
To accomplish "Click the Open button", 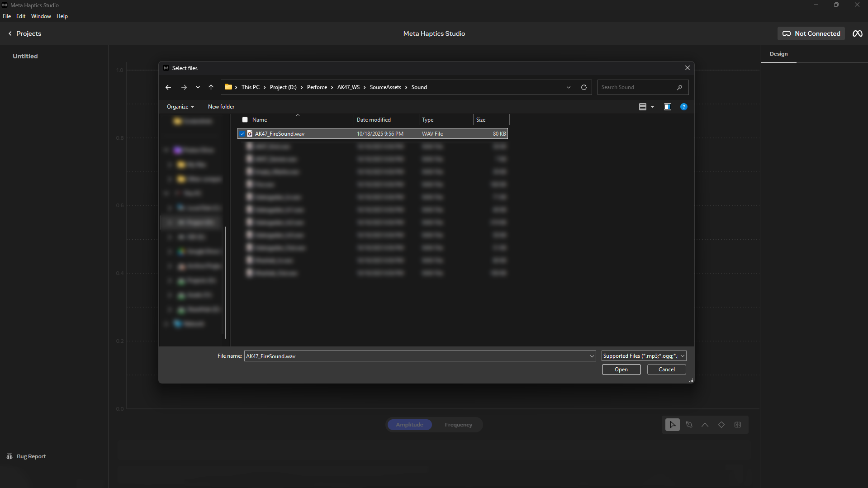I will tap(621, 370).
